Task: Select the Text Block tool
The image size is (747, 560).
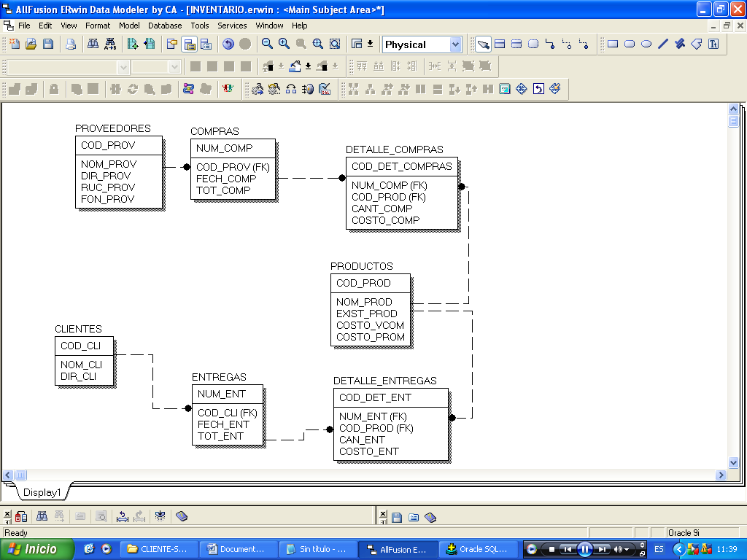Action: (x=713, y=44)
